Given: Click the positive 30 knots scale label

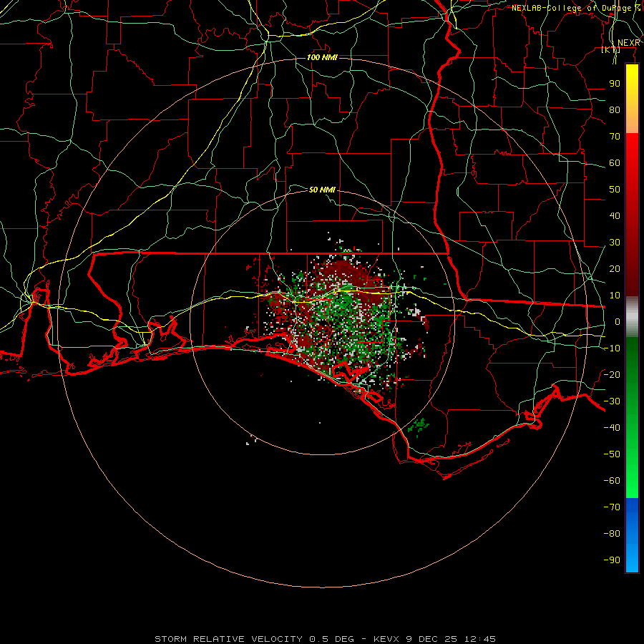Looking at the screenshot, I should tap(615, 243).
